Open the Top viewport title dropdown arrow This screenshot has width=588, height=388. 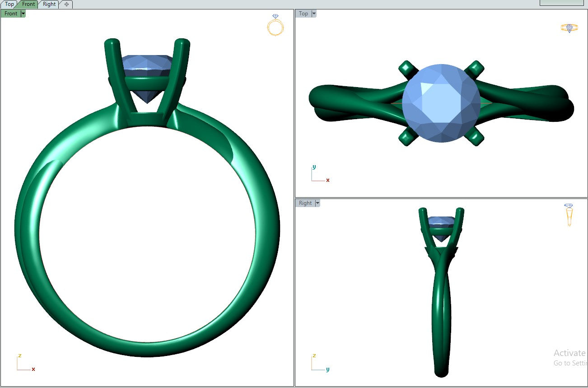[x=313, y=14]
